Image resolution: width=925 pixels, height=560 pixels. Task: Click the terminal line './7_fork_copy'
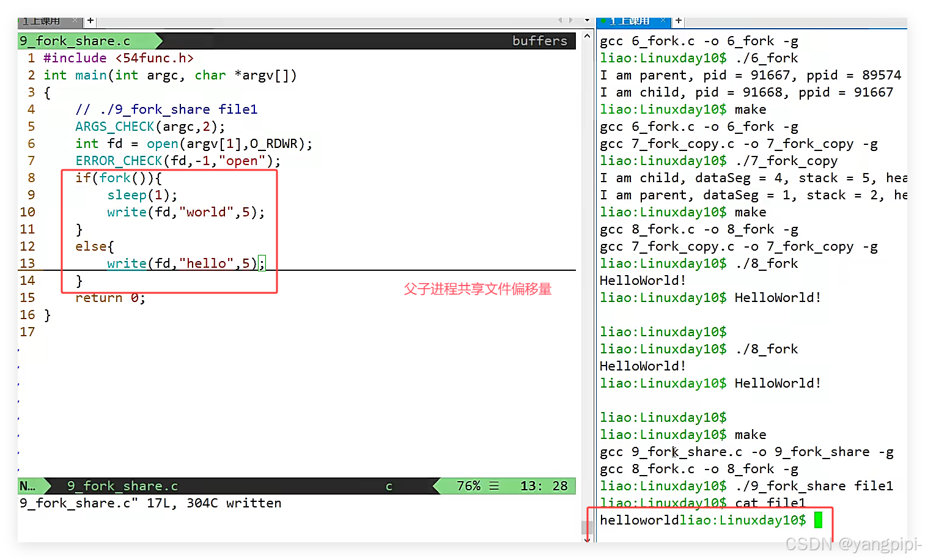click(x=719, y=161)
